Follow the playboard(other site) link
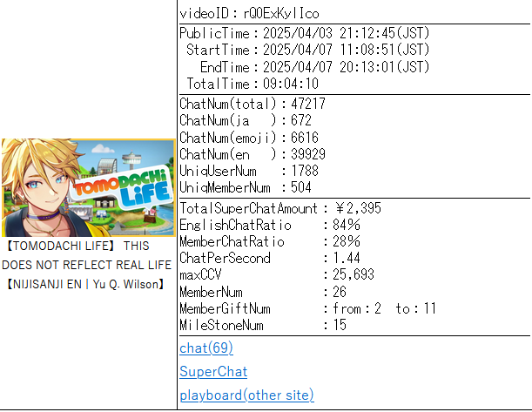The image size is (532, 412). click(x=246, y=395)
